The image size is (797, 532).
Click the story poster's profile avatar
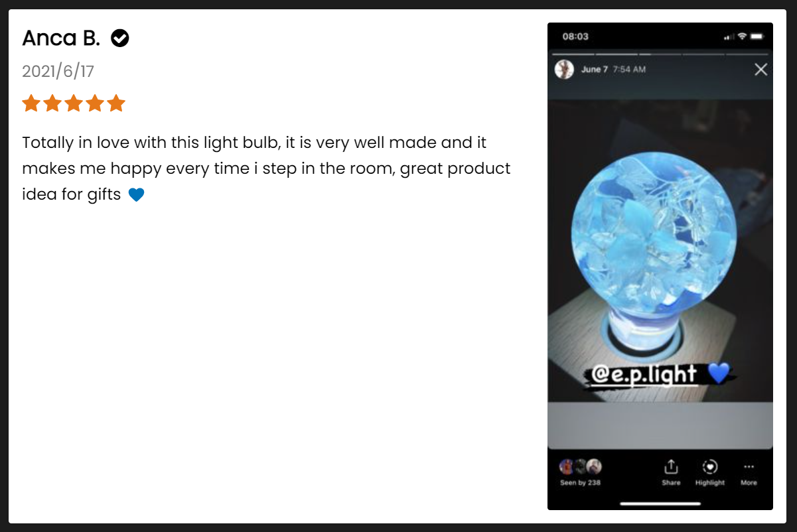click(564, 70)
